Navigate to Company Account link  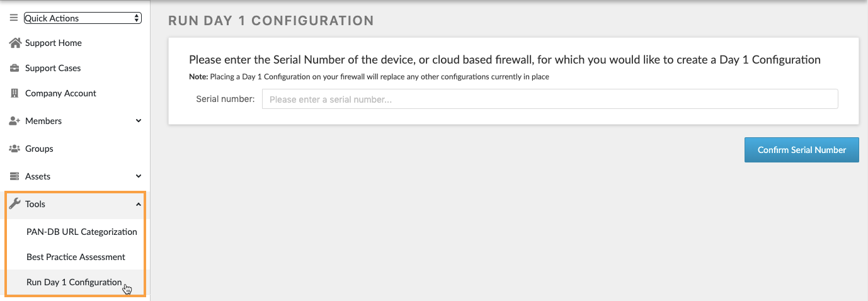point(60,93)
